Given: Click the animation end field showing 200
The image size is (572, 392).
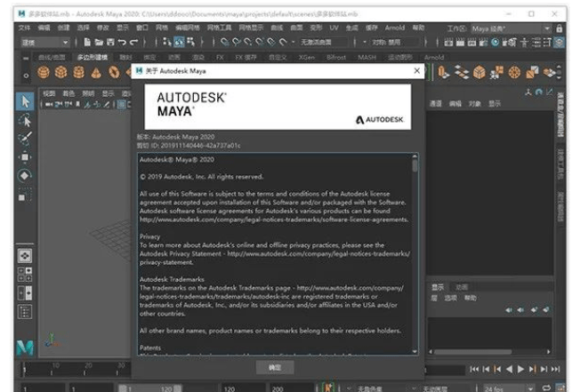Looking at the screenshot, I should click(x=291, y=388).
